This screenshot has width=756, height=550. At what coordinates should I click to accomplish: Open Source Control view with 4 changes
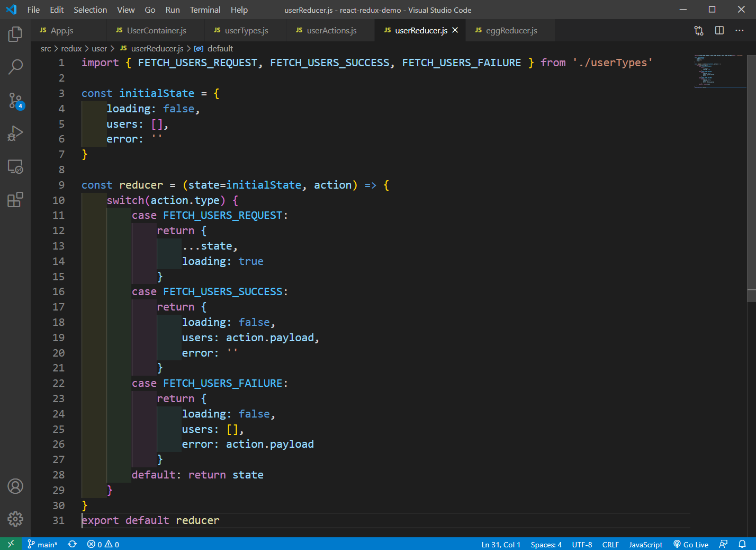click(15, 100)
